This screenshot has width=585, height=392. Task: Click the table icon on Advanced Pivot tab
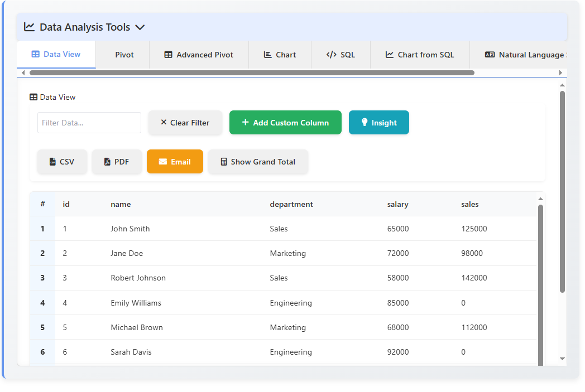[169, 55]
